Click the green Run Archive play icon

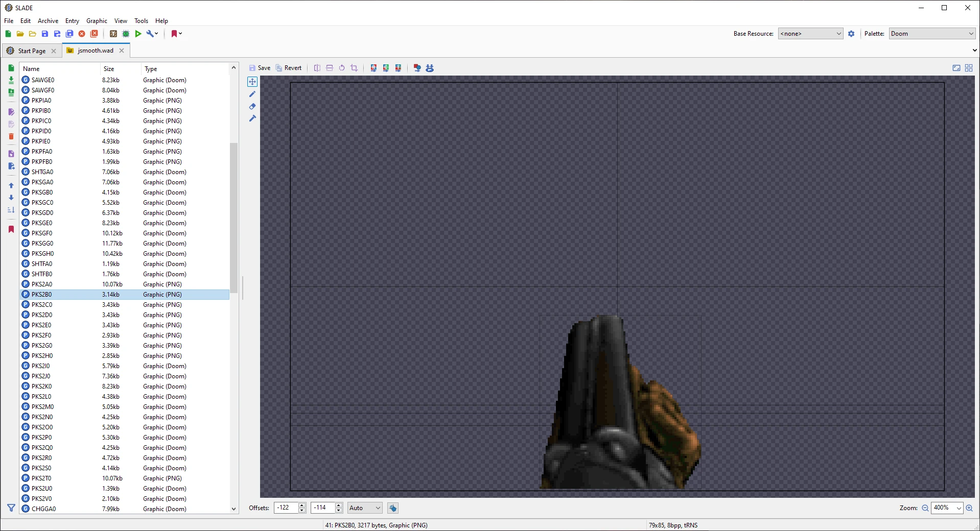(138, 34)
